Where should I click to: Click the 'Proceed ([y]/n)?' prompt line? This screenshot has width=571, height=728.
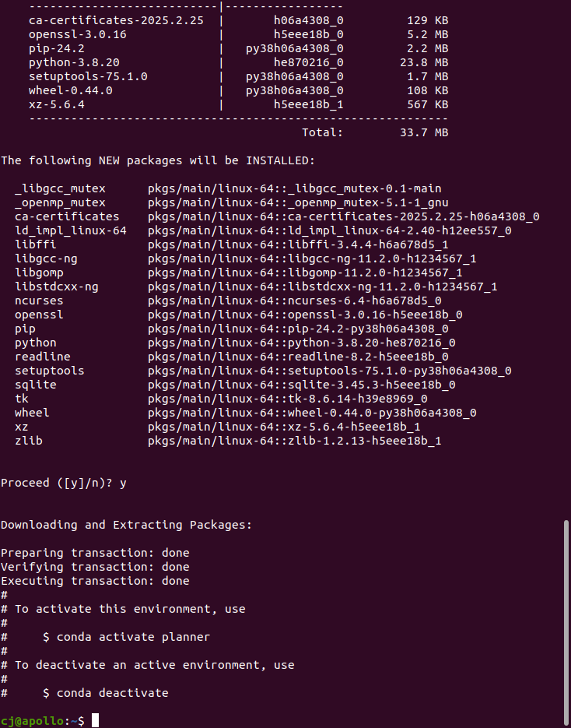(64, 484)
